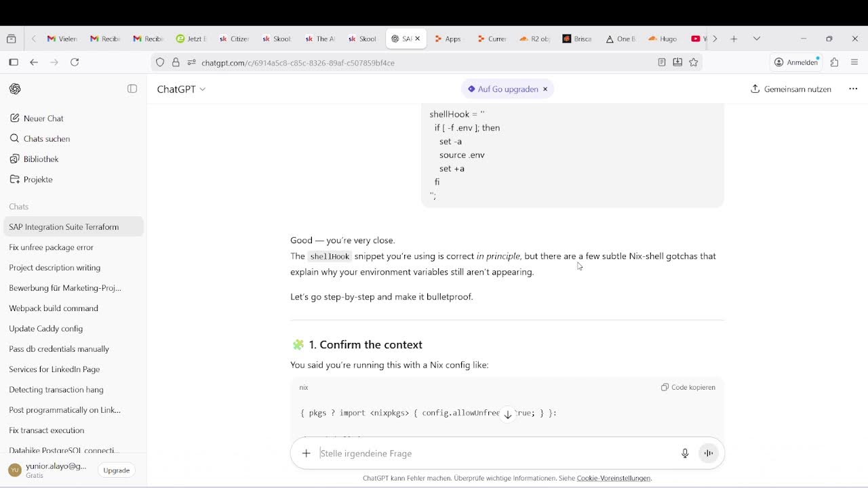The width and height of the screenshot is (868, 488).
Task: Share chat via Gemeinsam nutzen
Action: pos(791,89)
